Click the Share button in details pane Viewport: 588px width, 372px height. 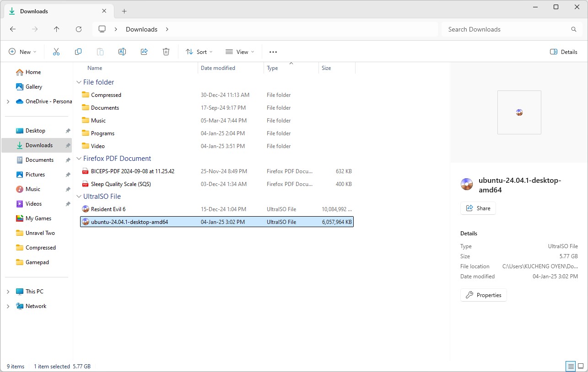(x=478, y=208)
